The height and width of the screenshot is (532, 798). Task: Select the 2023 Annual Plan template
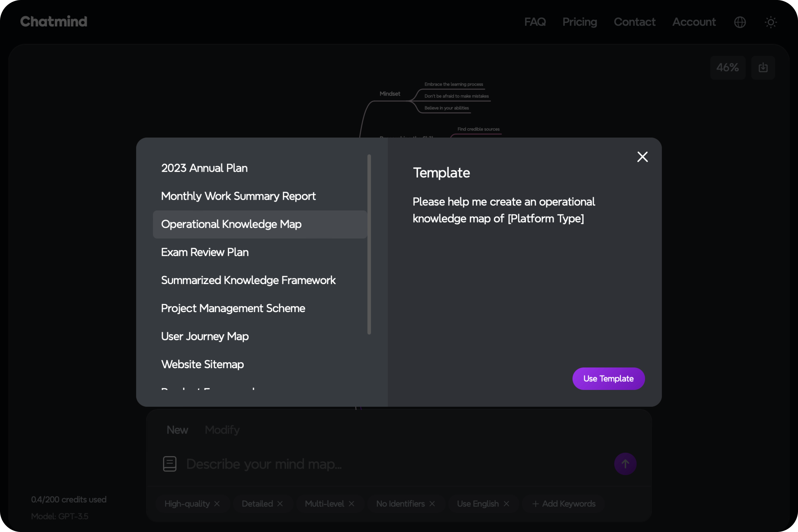(x=204, y=168)
